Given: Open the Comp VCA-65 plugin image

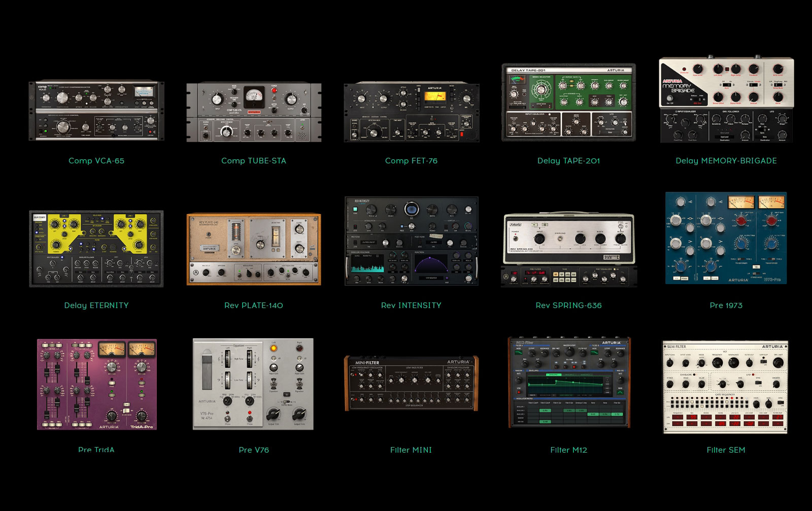Looking at the screenshot, I should (96, 111).
